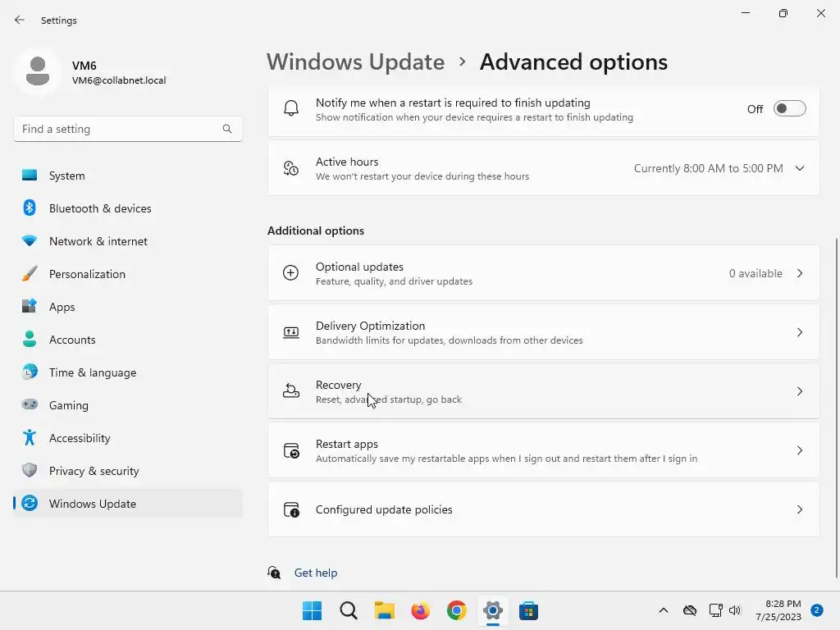Viewport: 840px width, 630px height.
Task: Click the volume icon in system tray
Action: point(735,610)
